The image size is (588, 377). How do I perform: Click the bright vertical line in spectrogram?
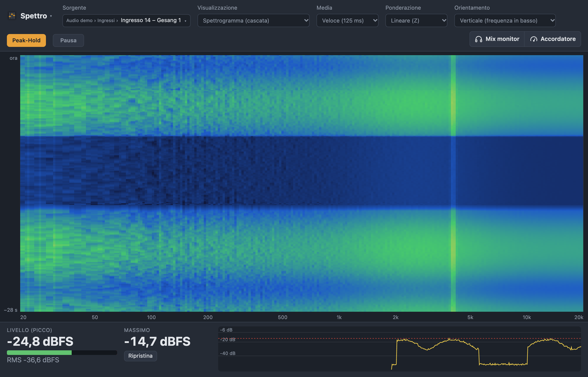pyautogui.click(x=453, y=183)
